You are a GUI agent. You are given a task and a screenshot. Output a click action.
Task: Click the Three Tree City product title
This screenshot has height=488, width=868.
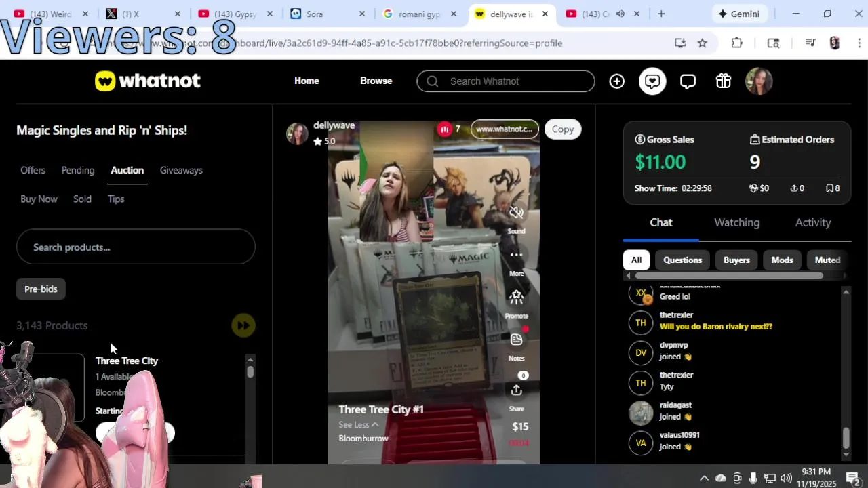[x=127, y=361]
